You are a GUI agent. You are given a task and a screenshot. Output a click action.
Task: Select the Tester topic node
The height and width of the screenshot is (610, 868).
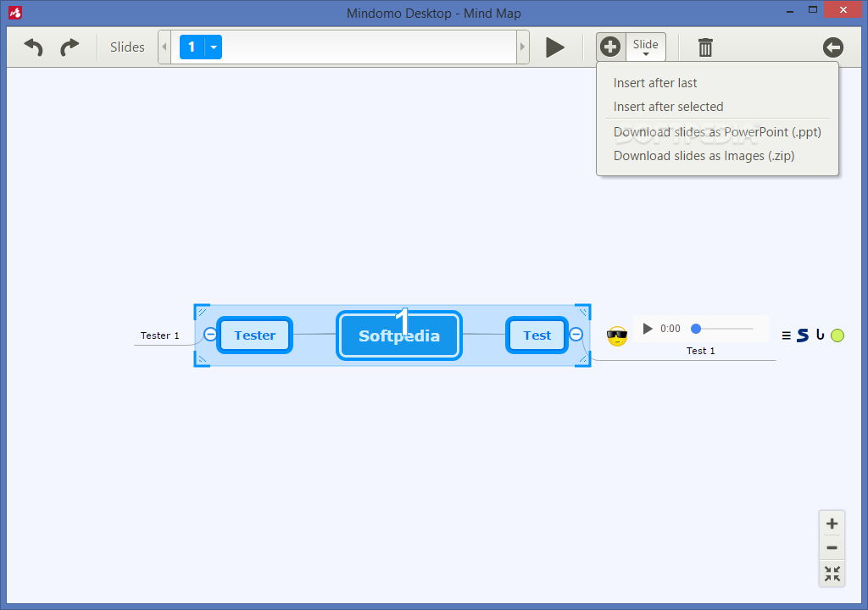coord(254,335)
